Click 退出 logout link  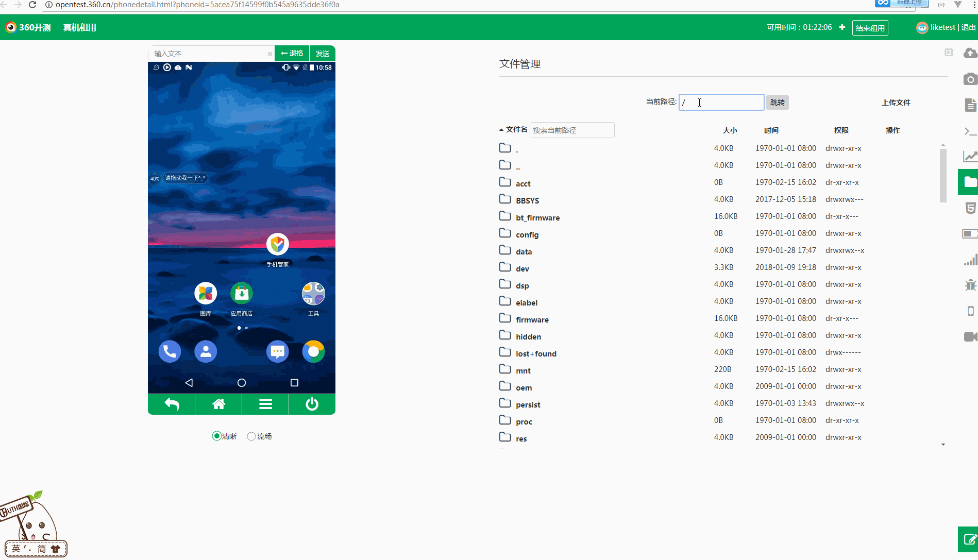pos(968,27)
